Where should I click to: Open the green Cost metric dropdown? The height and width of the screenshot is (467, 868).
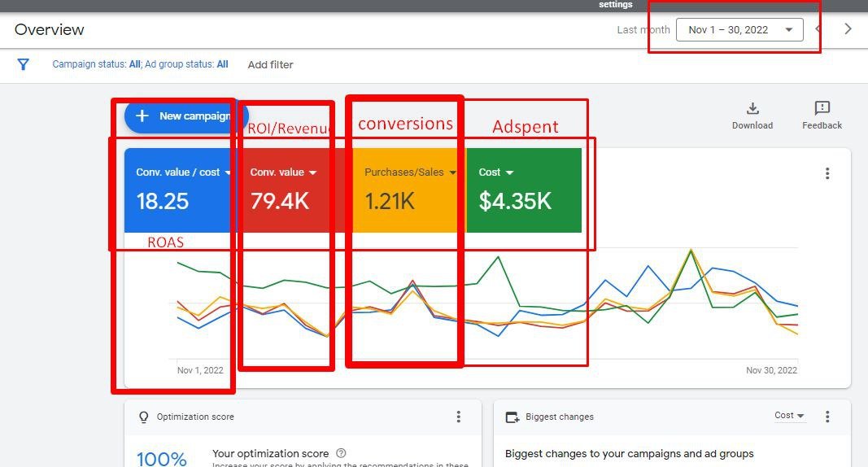tap(510, 172)
